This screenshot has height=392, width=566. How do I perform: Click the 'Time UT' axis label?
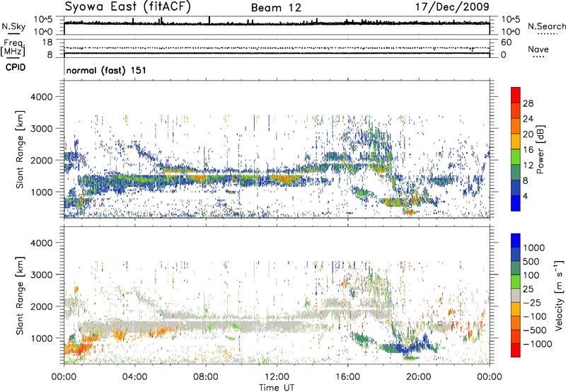pyautogui.click(x=277, y=388)
